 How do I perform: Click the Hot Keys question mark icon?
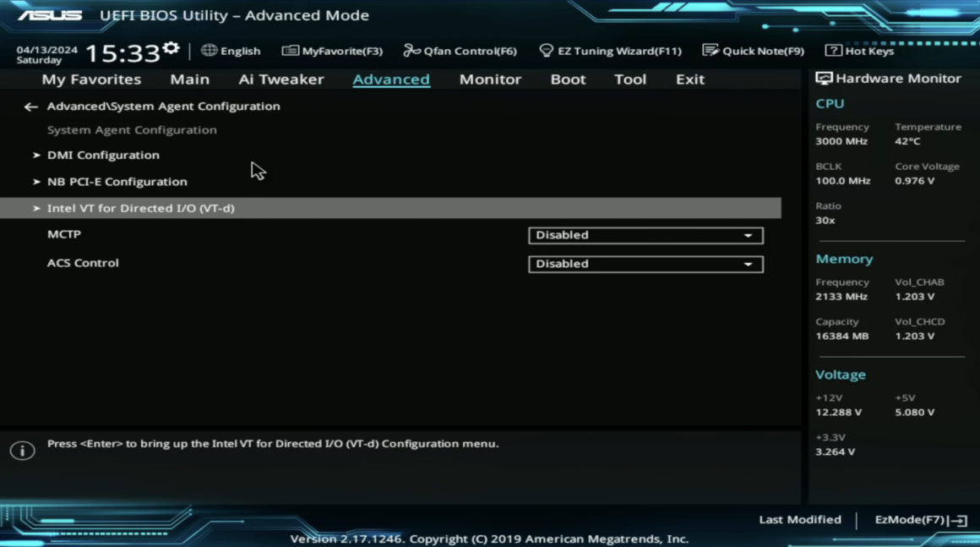833,50
